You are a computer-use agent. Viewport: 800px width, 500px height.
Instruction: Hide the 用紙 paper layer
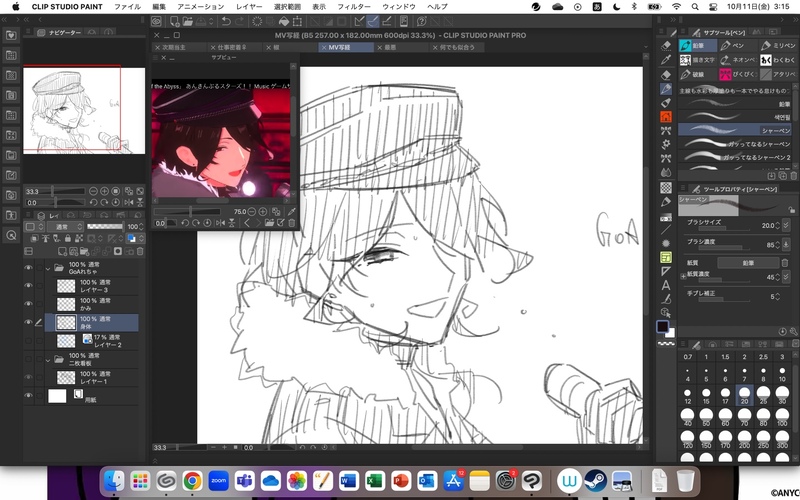28,395
